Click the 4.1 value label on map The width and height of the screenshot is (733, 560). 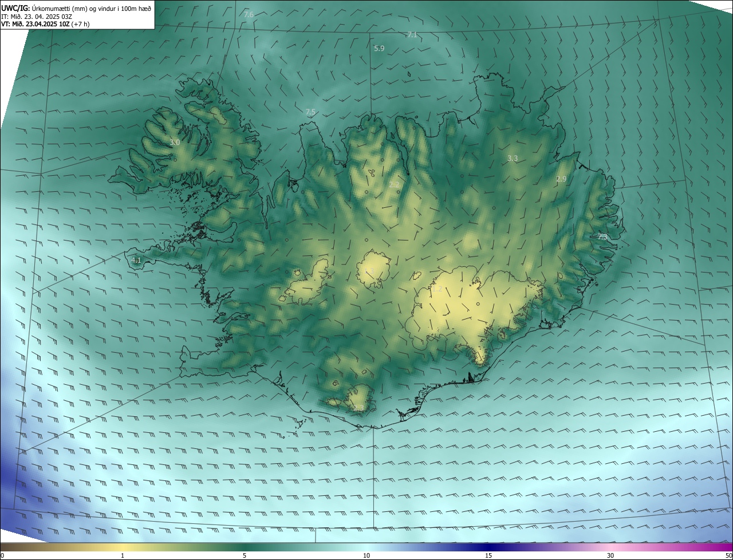click(136, 261)
